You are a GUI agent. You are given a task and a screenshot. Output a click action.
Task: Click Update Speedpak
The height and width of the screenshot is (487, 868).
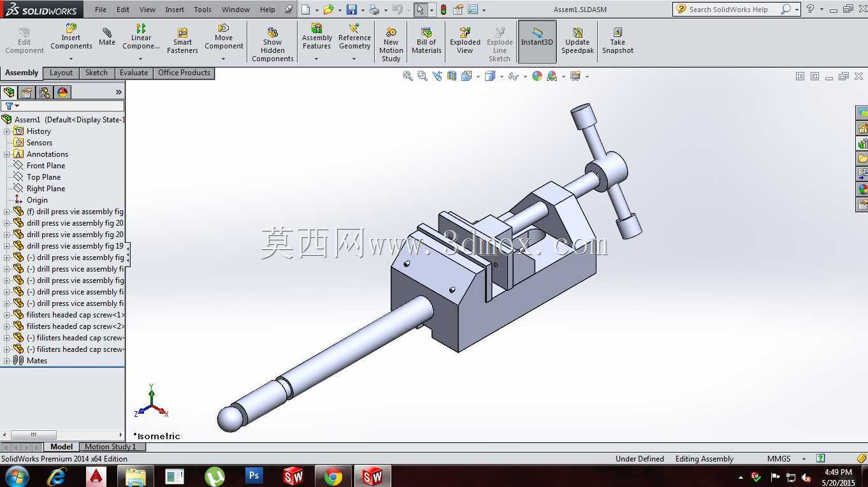pyautogui.click(x=577, y=41)
